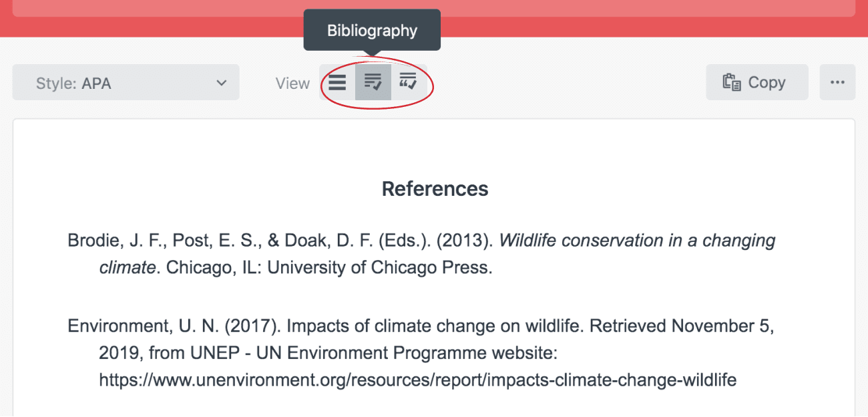Click the View label

tap(292, 84)
